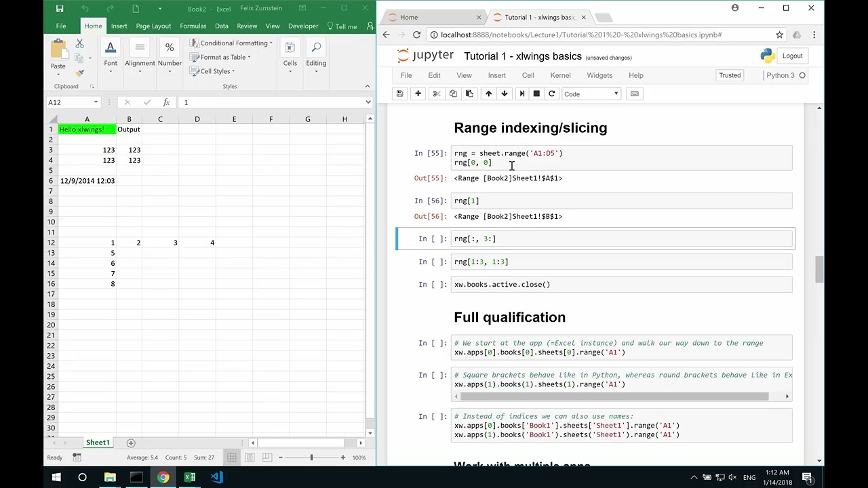Switch to Normal view in status bar

point(232,457)
